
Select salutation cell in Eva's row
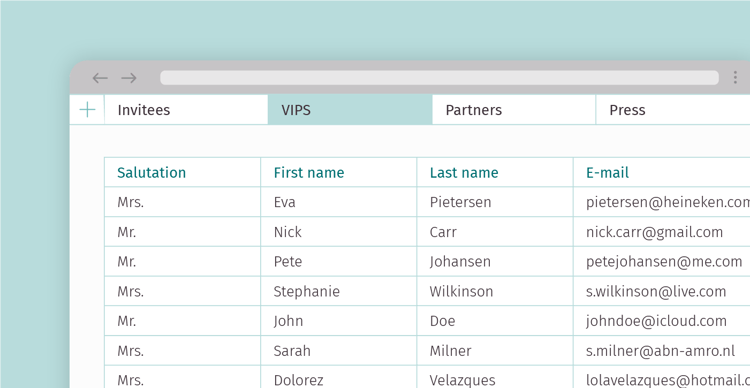pos(183,202)
